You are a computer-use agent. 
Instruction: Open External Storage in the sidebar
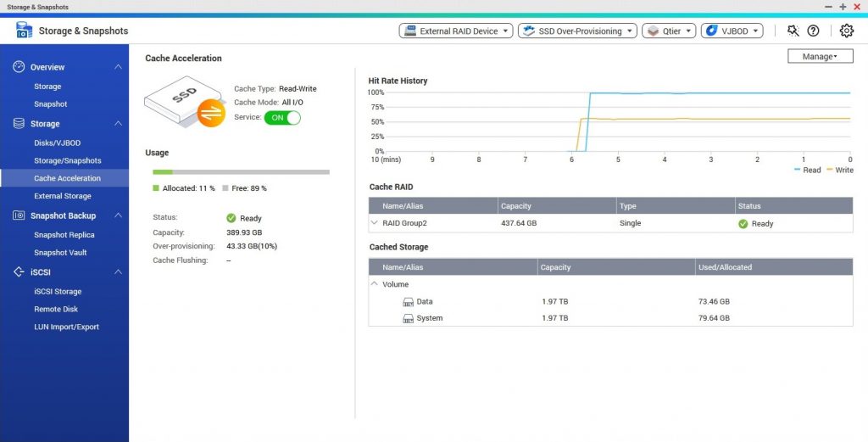pyautogui.click(x=63, y=196)
